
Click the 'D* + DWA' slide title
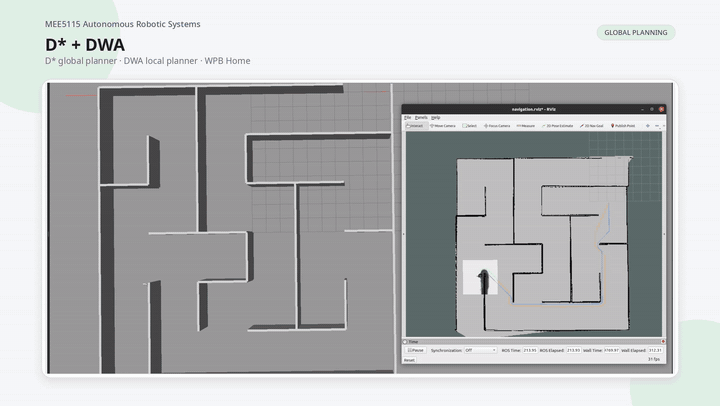click(85, 45)
